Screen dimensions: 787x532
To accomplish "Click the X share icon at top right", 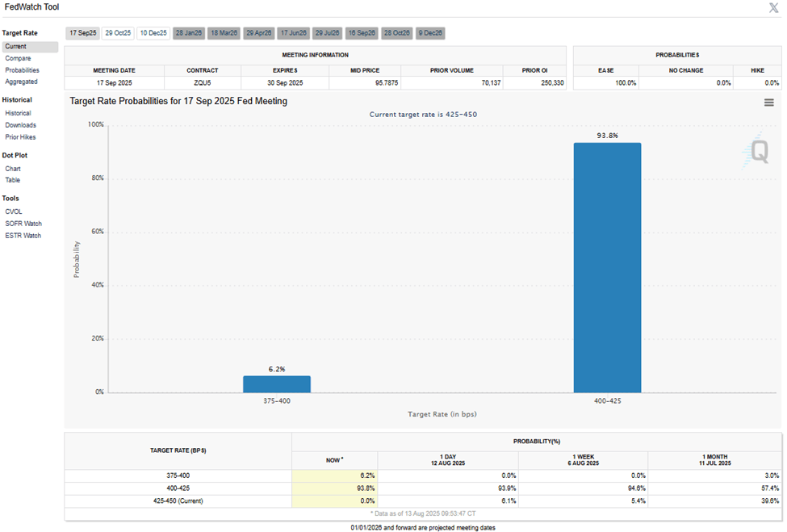I will point(773,7).
